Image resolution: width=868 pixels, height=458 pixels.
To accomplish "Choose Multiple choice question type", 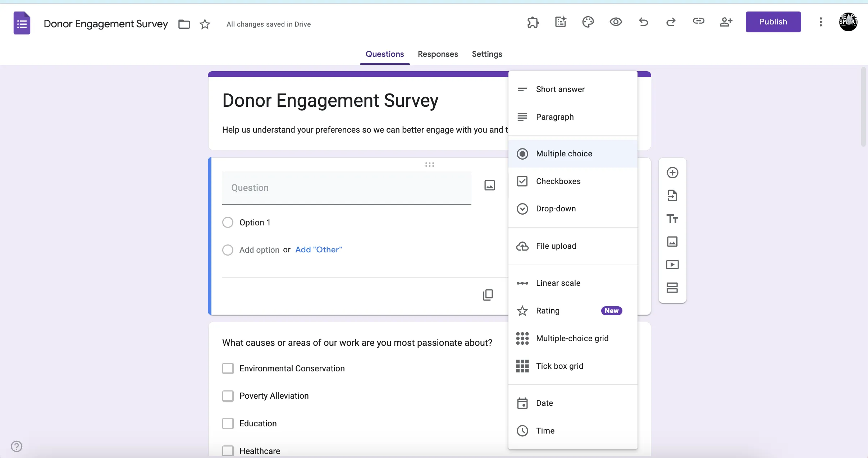I will point(573,154).
